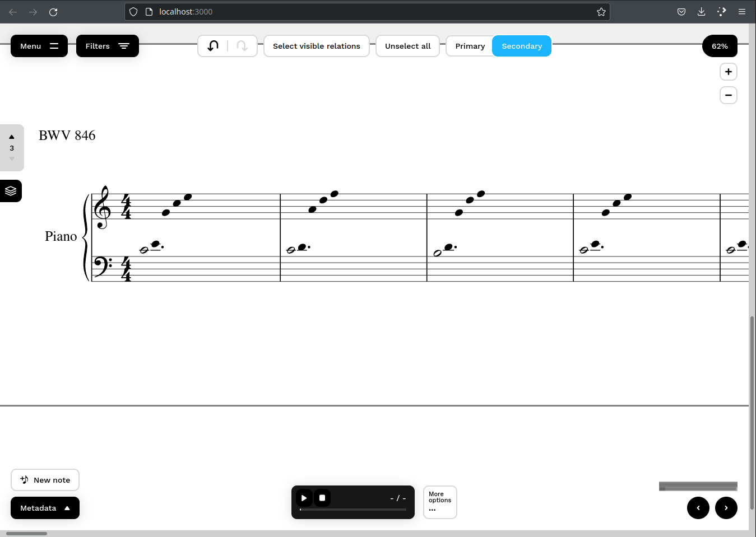Select the dotted bass note in measure four
This screenshot has height=537, width=756.
point(596,244)
